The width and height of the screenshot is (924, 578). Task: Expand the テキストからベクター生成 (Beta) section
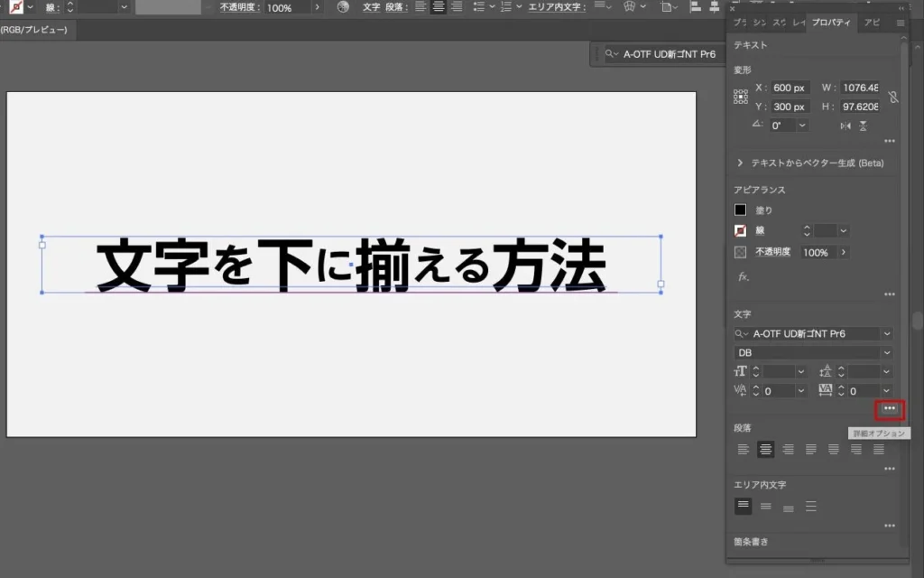point(741,163)
